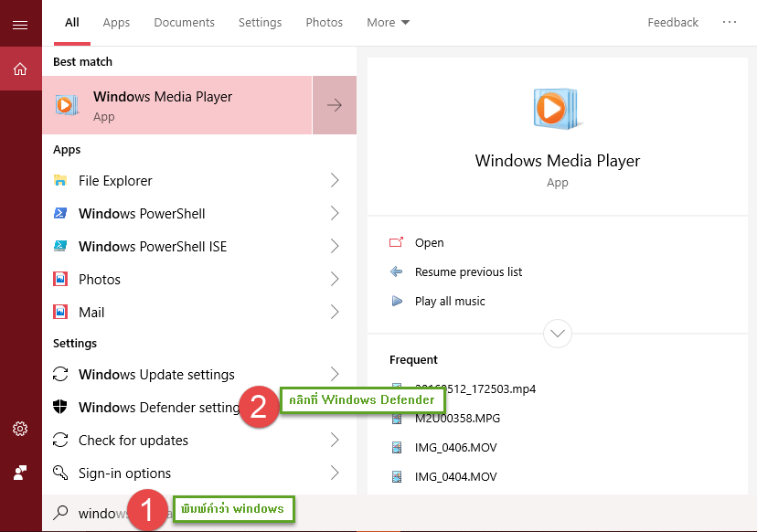
Task: Expand the Windows Media Player arrow
Action: coord(335,105)
